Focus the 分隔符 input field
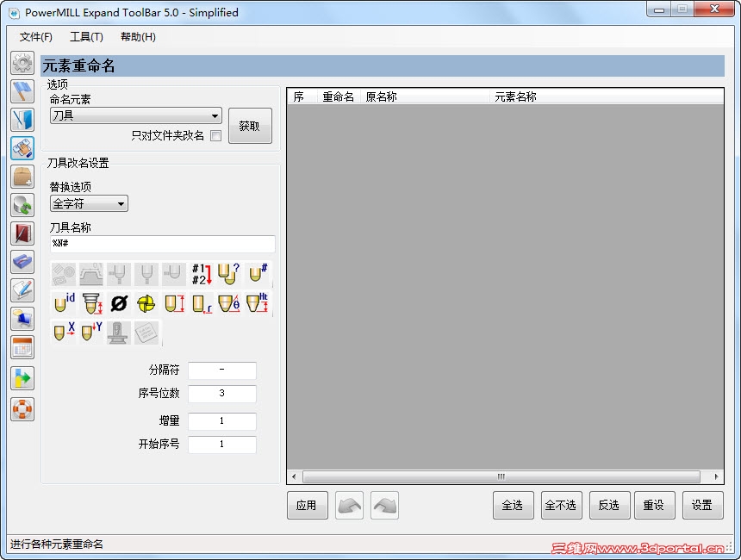741x560 pixels. (x=222, y=370)
